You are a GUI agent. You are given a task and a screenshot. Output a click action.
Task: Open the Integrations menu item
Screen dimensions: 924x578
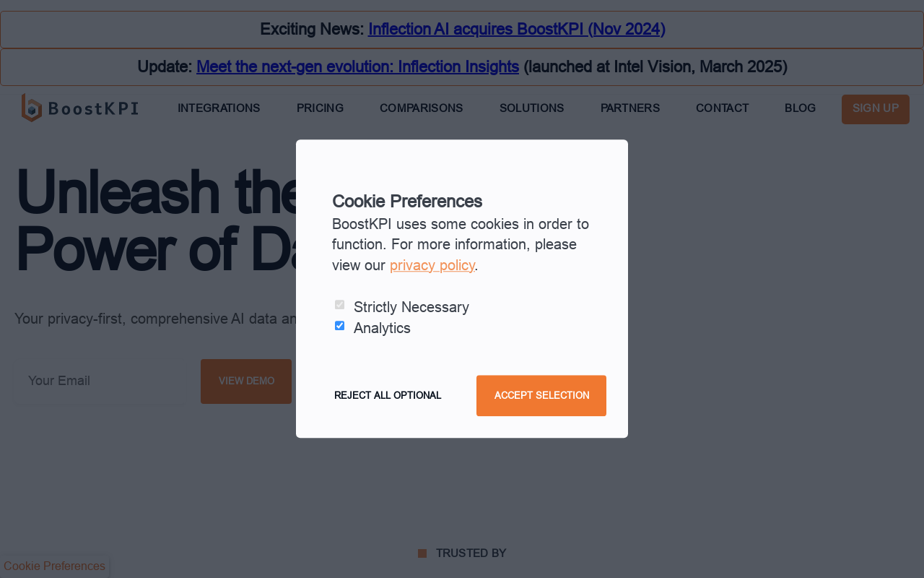point(219,108)
